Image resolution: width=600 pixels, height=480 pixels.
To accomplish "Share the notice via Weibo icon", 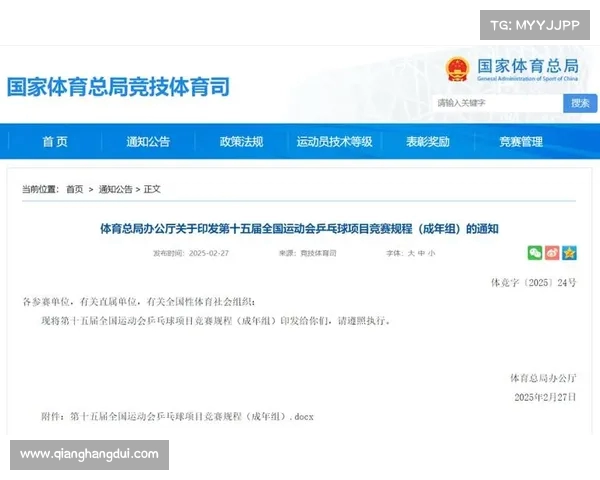I will [x=552, y=253].
